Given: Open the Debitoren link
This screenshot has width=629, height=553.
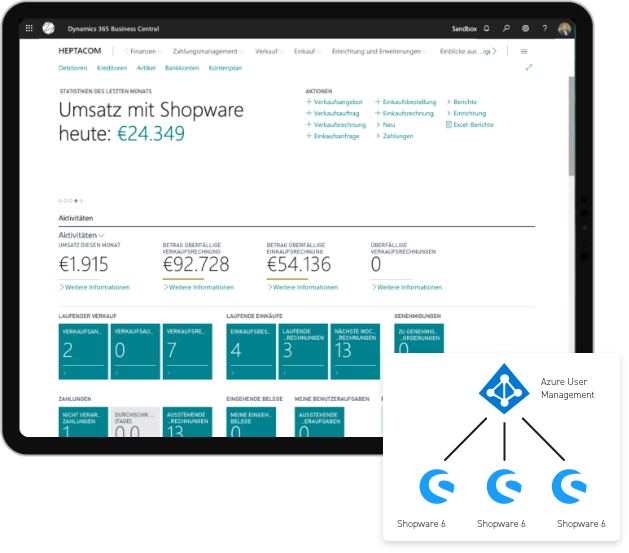Looking at the screenshot, I should tap(73, 68).
